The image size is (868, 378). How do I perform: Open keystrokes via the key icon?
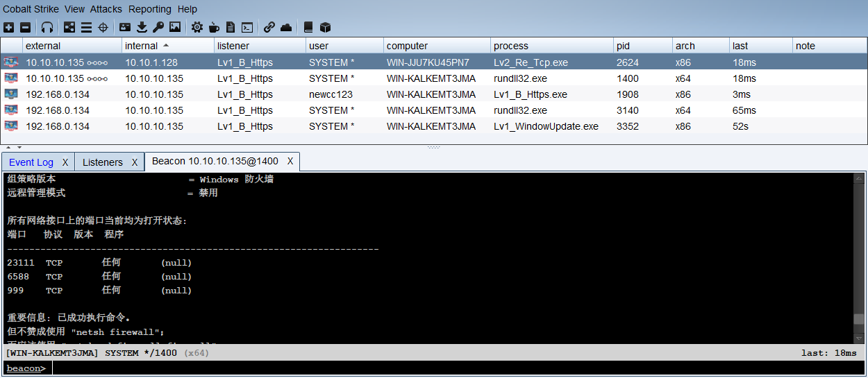tap(158, 28)
